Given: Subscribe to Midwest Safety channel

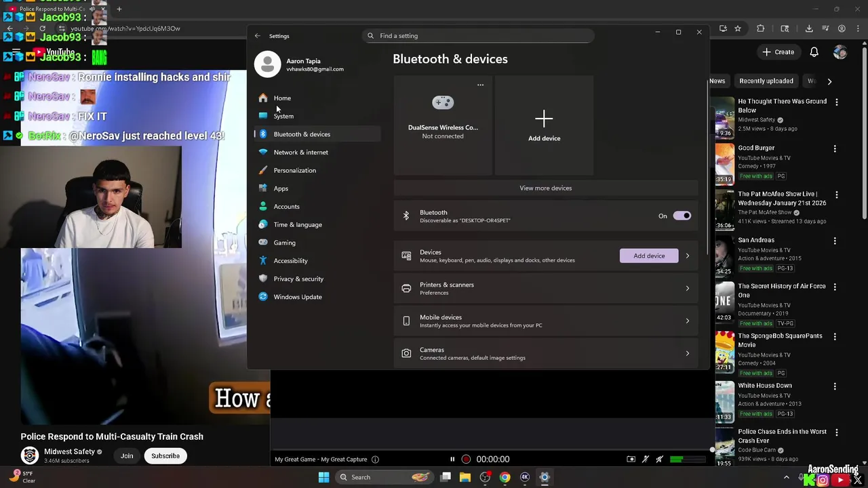Looking at the screenshot, I should (x=165, y=456).
